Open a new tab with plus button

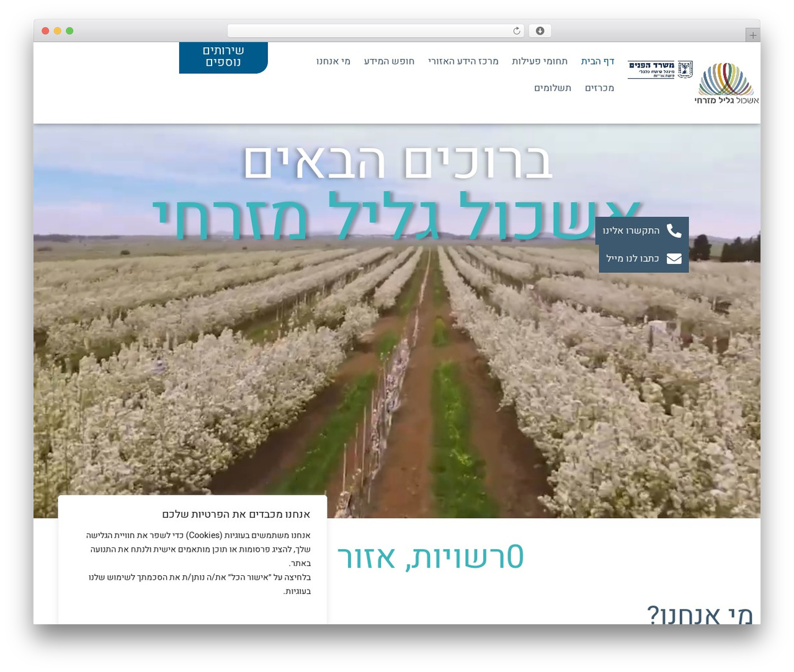(x=752, y=35)
